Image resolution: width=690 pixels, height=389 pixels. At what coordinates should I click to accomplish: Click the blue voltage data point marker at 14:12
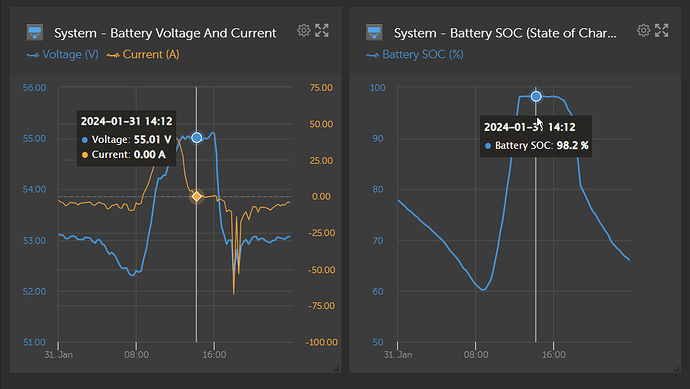[197, 138]
